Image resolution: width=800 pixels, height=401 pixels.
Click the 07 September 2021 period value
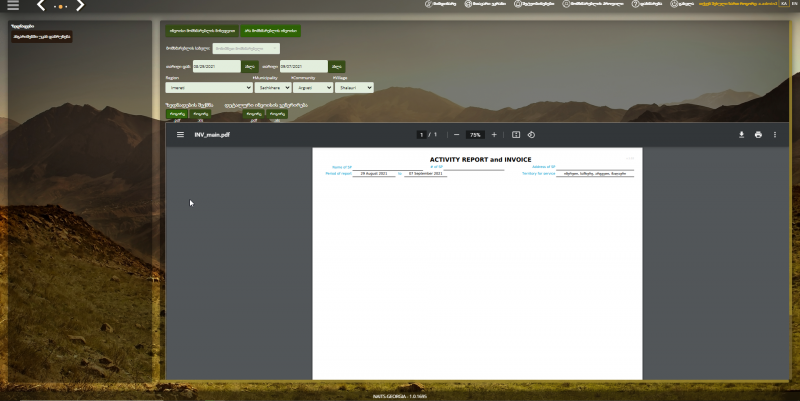426,173
